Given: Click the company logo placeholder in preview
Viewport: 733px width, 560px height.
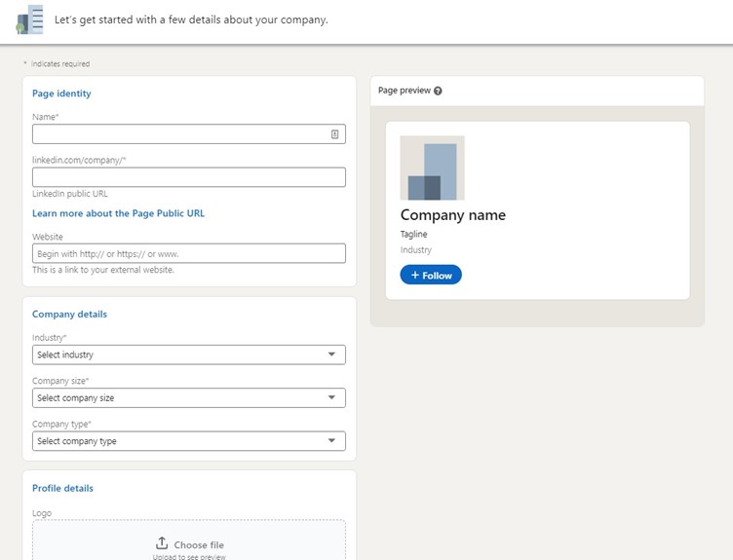Looking at the screenshot, I should (432, 168).
